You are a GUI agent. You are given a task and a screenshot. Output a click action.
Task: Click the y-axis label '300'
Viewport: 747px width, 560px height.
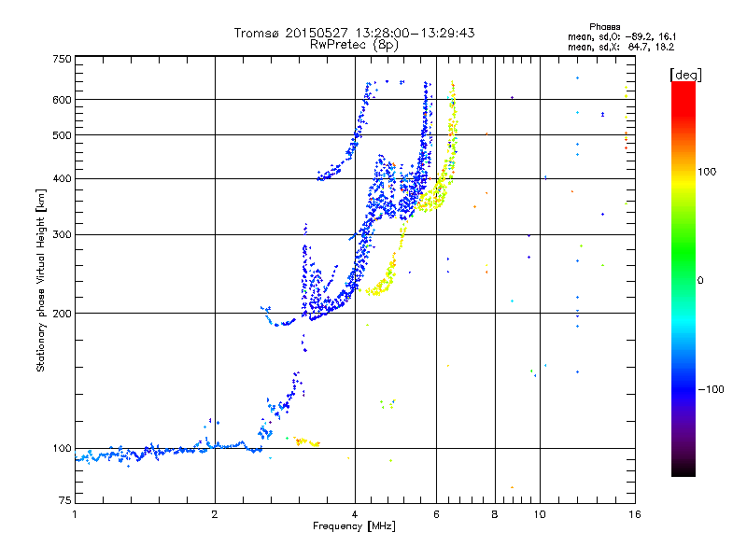(x=63, y=235)
